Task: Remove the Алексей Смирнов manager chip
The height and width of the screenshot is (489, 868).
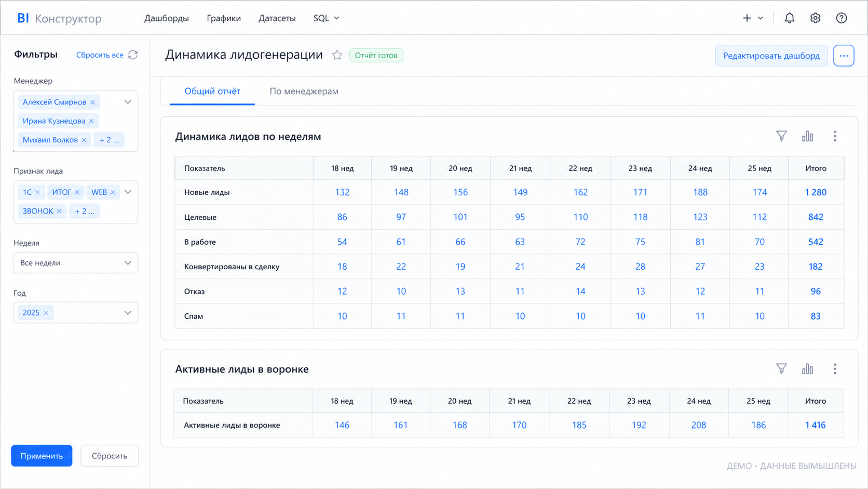Action: (93, 102)
